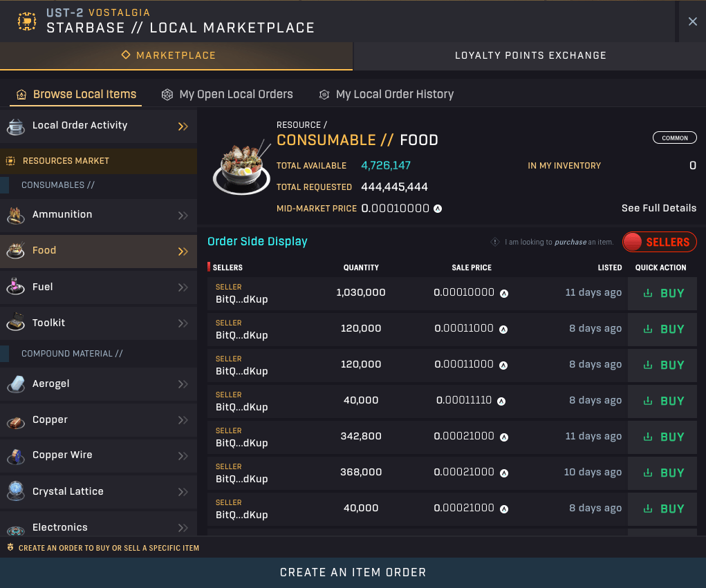Screen dimensions: 706x588
Task: Click the info icon beside purchase hint
Action: [495, 242]
